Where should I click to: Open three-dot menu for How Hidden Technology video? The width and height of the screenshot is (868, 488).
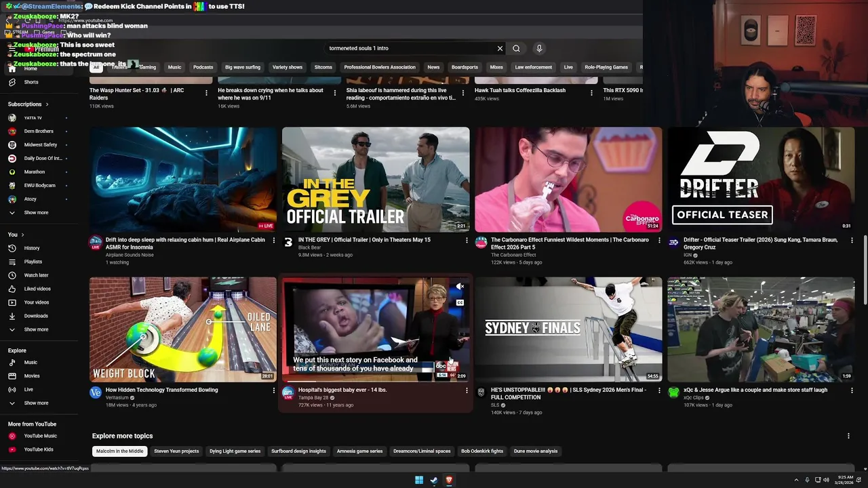(274, 390)
